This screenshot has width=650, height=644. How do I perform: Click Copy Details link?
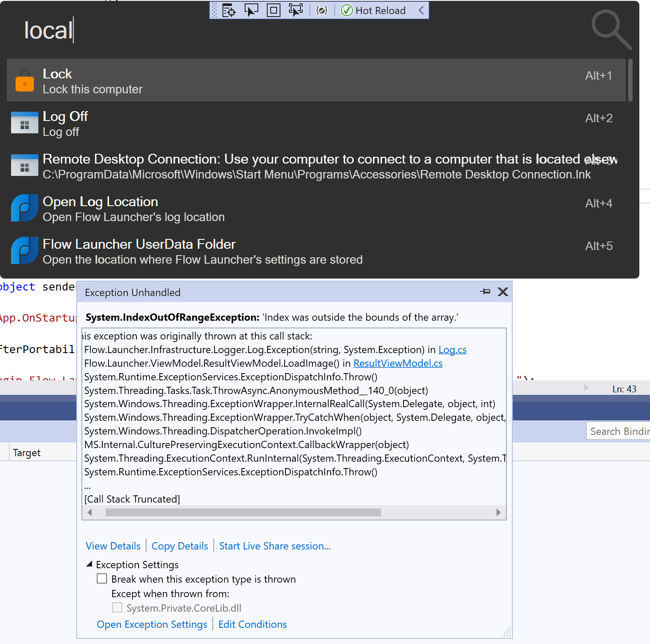pyautogui.click(x=180, y=546)
